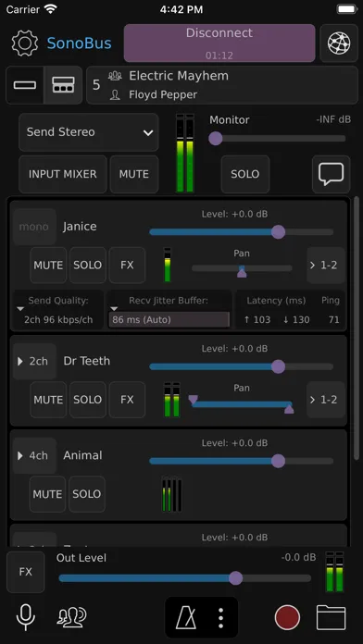The height and width of the screenshot is (644, 363).
Task: Open the settings gear icon
Action: [25, 43]
